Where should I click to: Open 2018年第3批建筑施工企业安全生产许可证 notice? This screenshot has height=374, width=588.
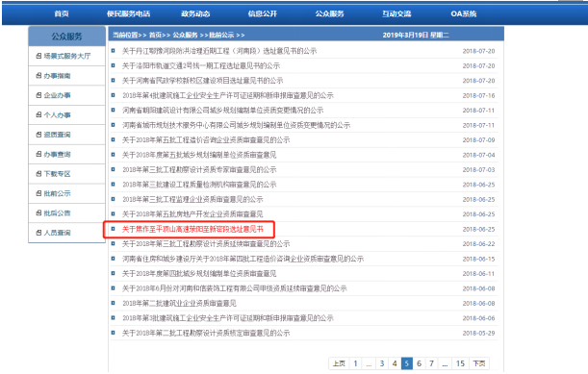(228, 318)
